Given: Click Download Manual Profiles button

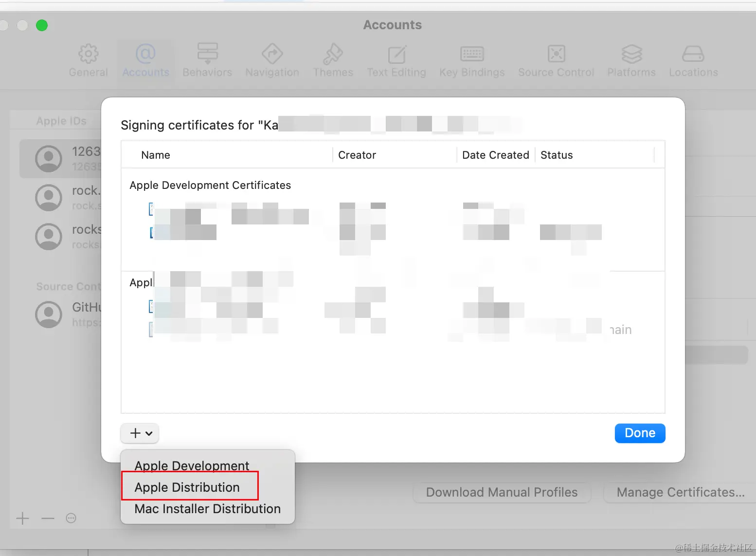Looking at the screenshot, I should 502,492.
